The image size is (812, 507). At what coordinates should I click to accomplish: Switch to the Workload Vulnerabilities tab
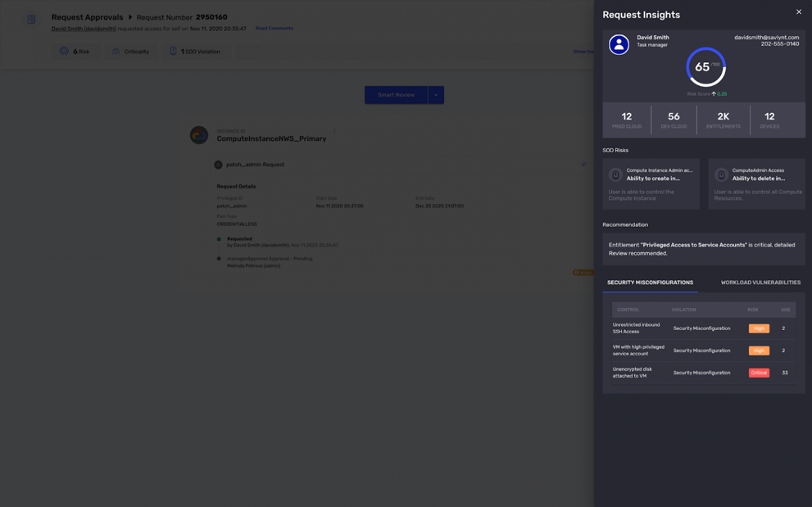coord(760,283)
